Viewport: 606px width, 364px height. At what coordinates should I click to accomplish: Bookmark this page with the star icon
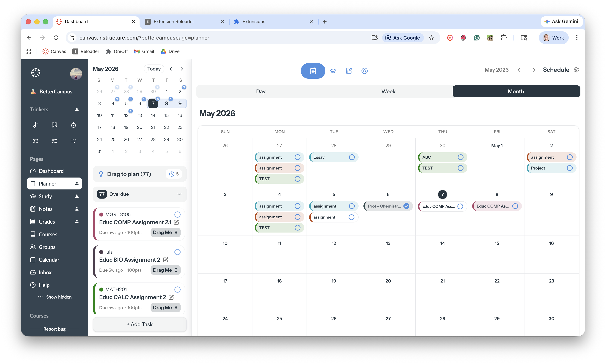pos(431,38)
